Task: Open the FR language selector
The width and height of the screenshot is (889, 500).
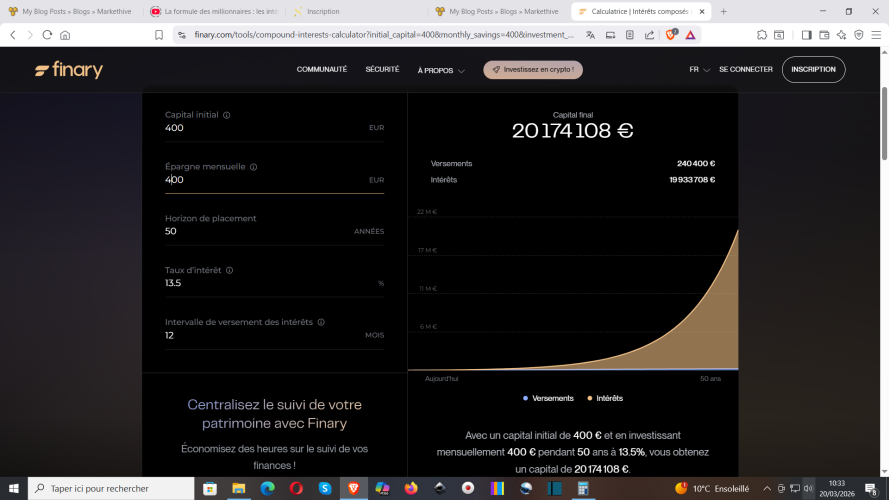Action: pyautogui.click(x=699, y=70)
